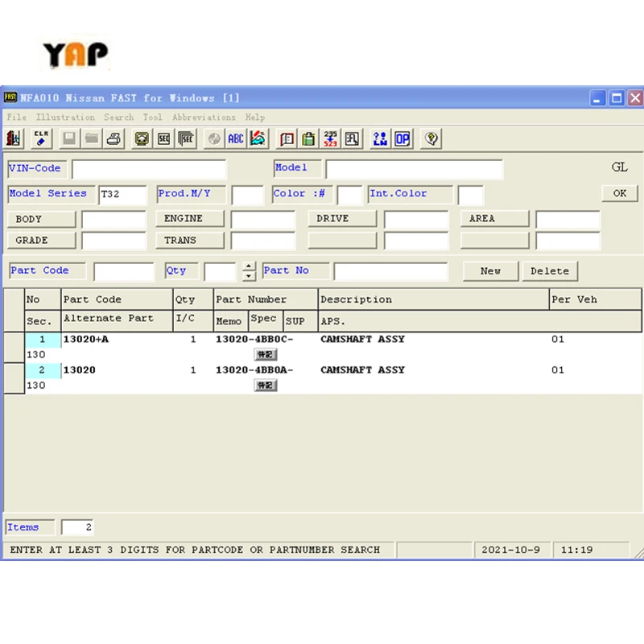Click the 235-to-523 number conversion icon
Screen dimensions: 644x644
click(330, 138)
